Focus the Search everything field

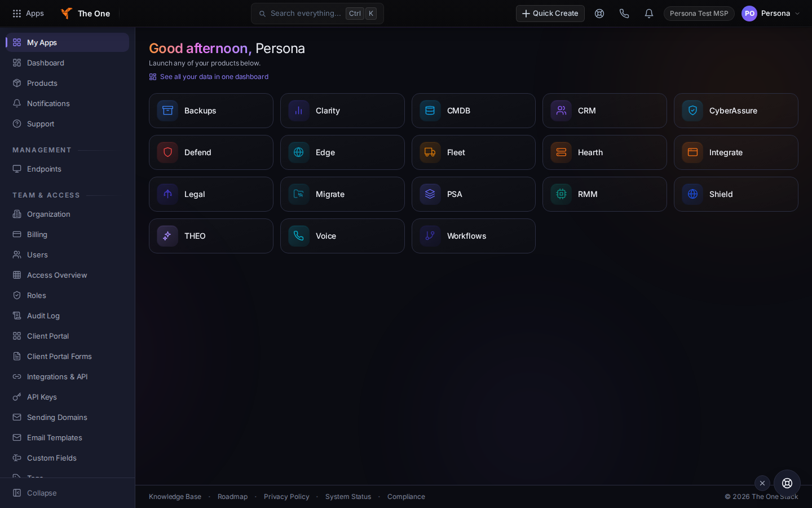(317, 14)
